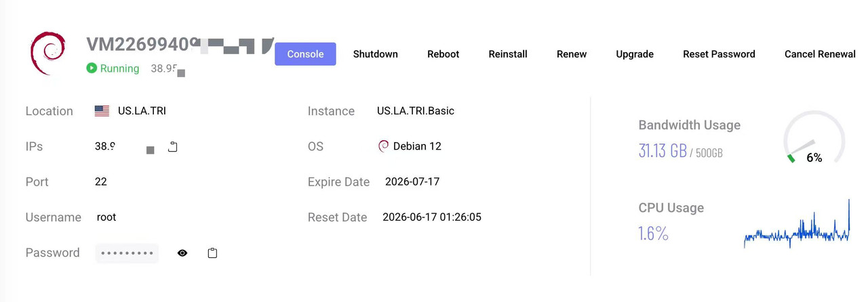Shutdown the virtual machine

click(x=375, y=54)
